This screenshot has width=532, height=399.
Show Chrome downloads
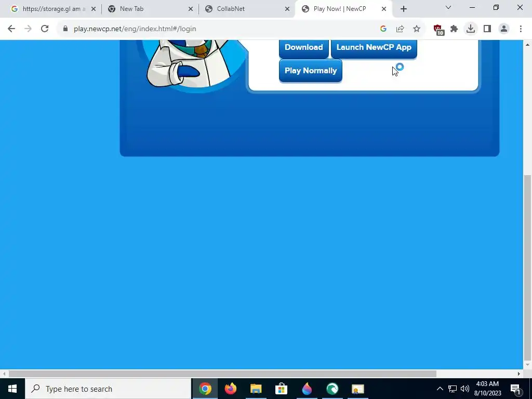click(471, 29)
